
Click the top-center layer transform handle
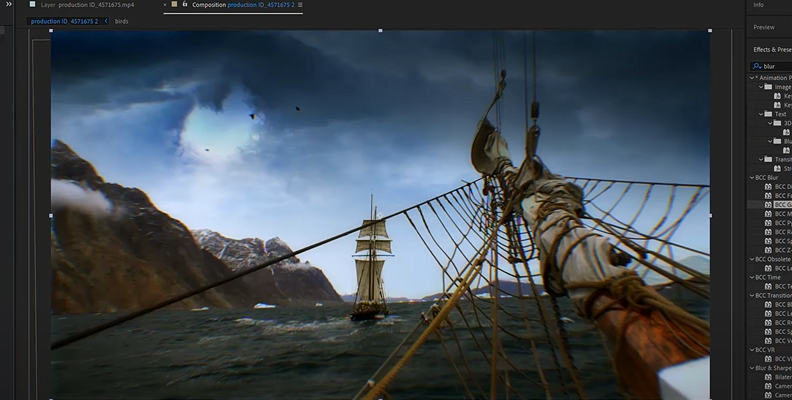pos(380,31)
